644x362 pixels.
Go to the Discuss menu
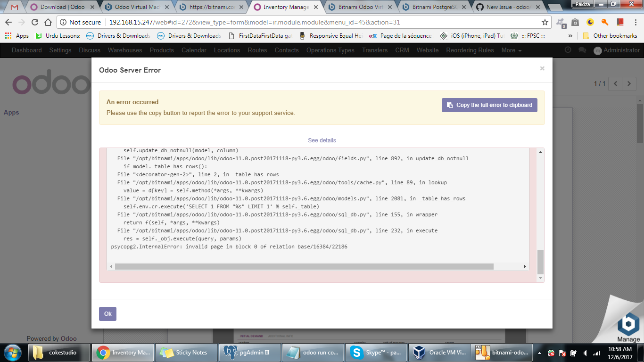[90, 50]
